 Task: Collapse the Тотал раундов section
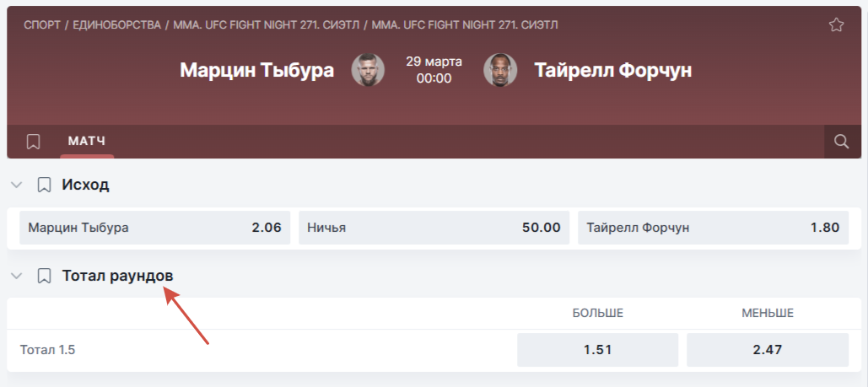click(x=17, y=276)
